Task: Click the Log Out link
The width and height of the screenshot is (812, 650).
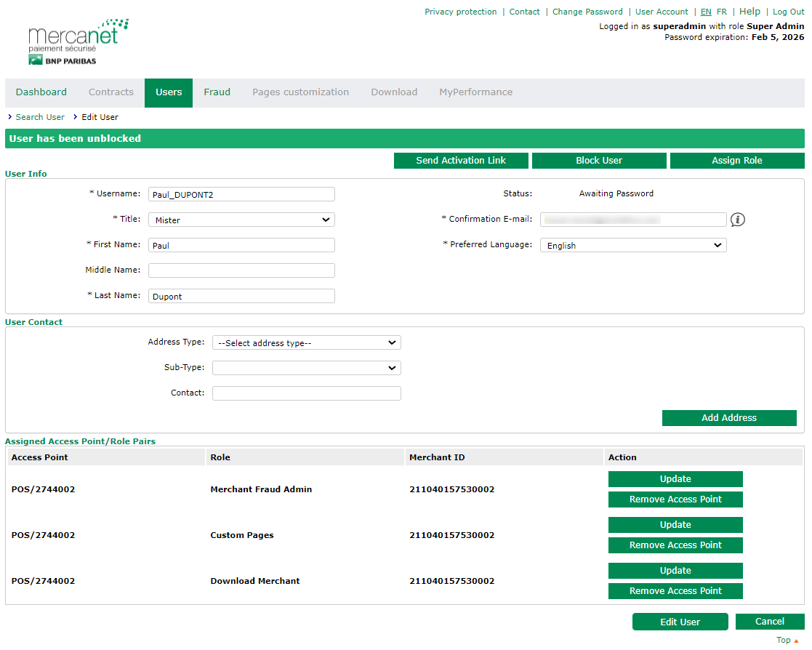Action: click(x=788, y=12)
